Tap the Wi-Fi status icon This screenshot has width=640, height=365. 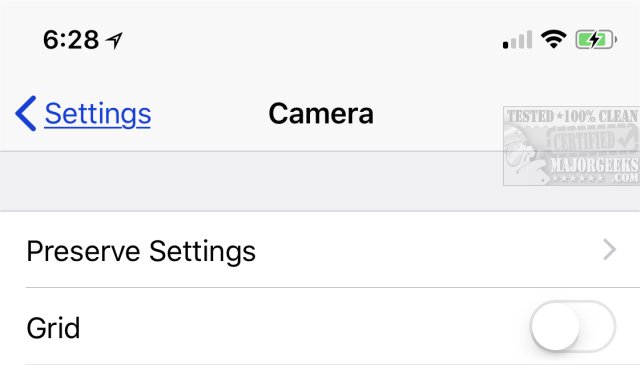tap(553, 39)
